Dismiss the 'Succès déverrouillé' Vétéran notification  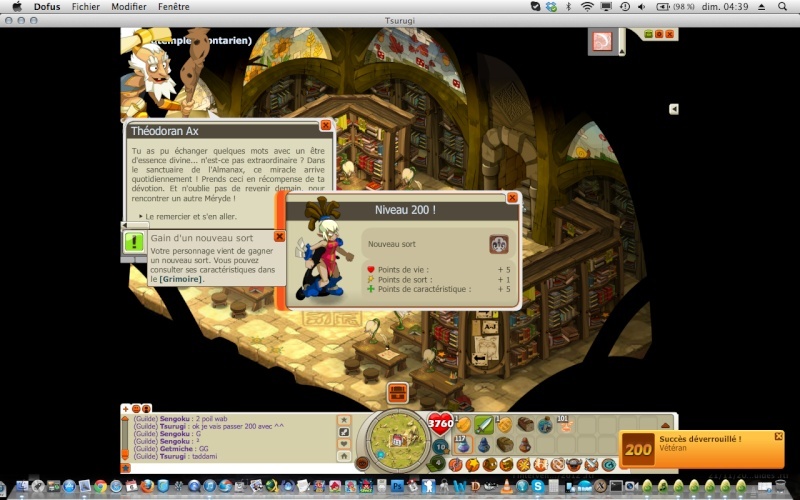[x=779, y=436]
